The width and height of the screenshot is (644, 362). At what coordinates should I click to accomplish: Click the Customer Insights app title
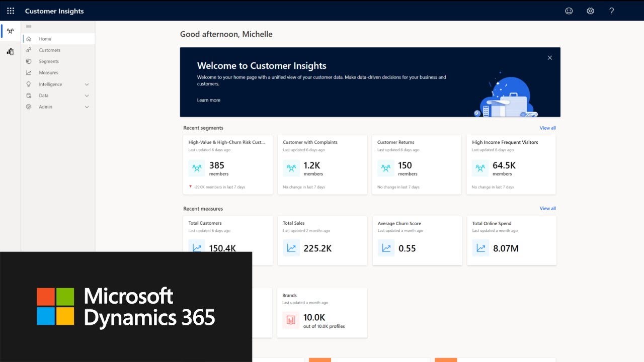coord(54,11)
